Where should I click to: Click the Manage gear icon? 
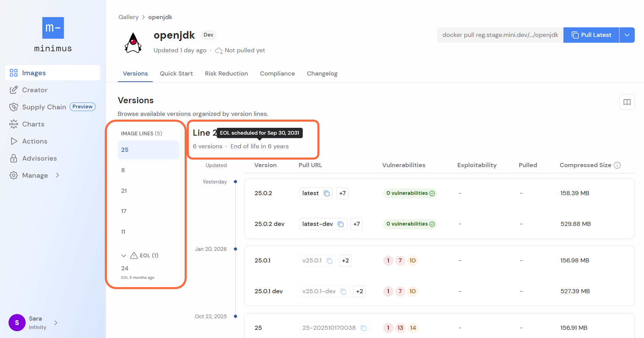point(14,175)
